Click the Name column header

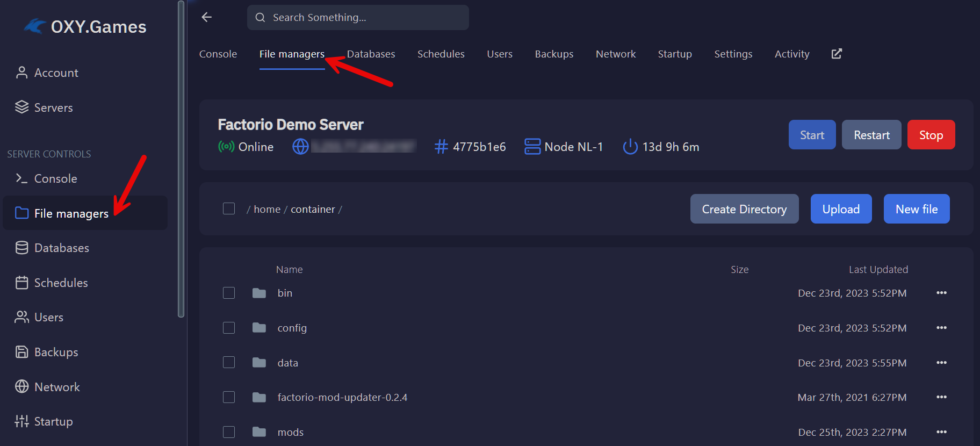click(x=289, y=269)
